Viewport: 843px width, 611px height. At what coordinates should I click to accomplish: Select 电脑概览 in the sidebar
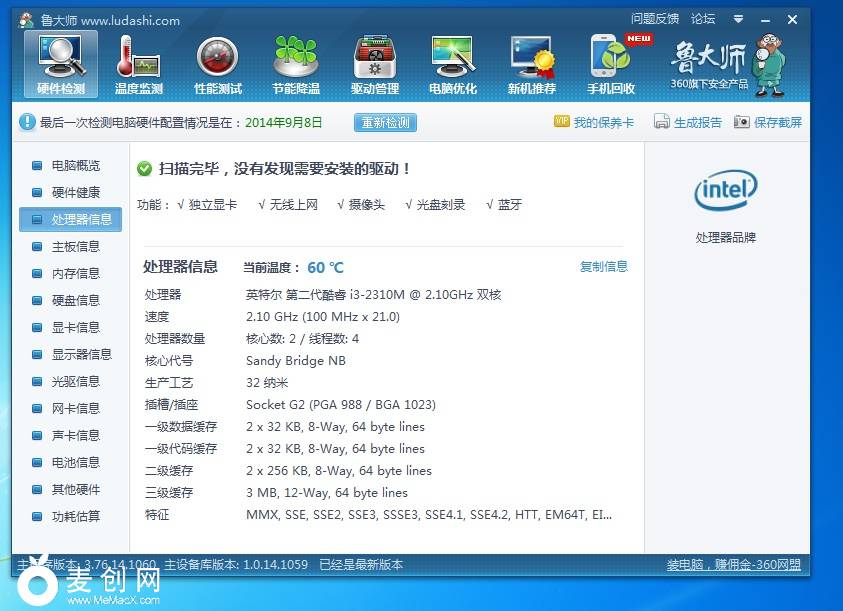pyautogui.click(x=75, y=165)
